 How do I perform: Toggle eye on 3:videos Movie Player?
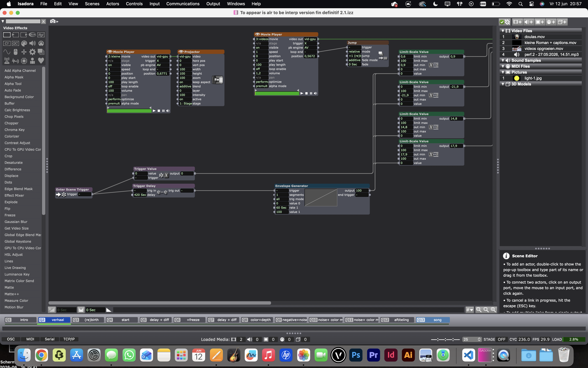click(257, 34)
